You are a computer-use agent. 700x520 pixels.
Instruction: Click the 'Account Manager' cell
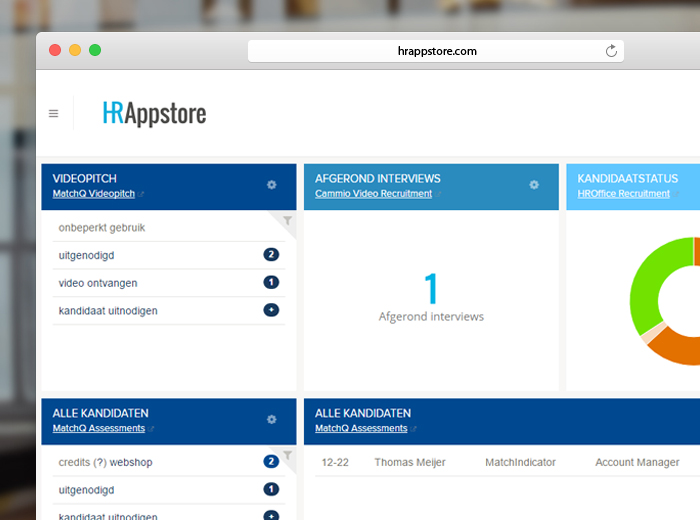pyautogui.click(x=637, y=462)
